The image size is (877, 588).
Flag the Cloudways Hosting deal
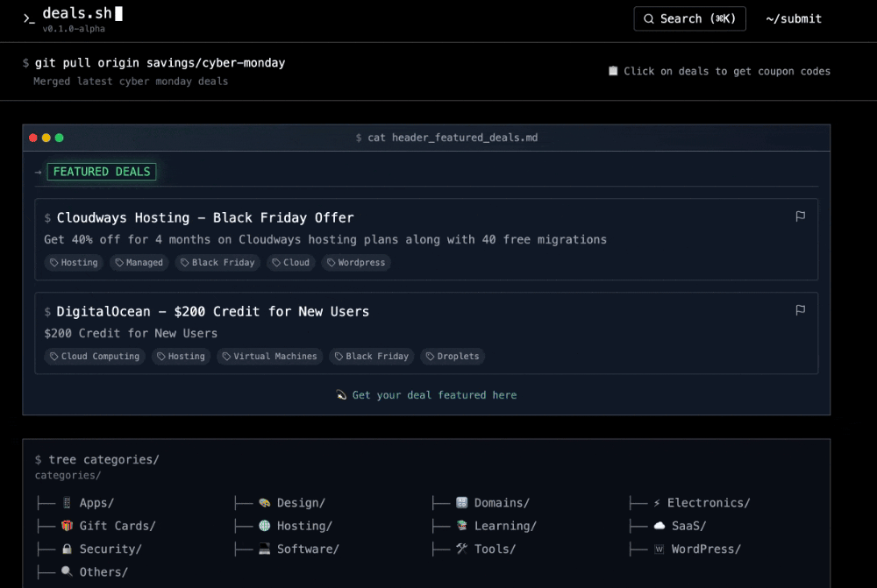pyautogui.click(x=801, y=216)
